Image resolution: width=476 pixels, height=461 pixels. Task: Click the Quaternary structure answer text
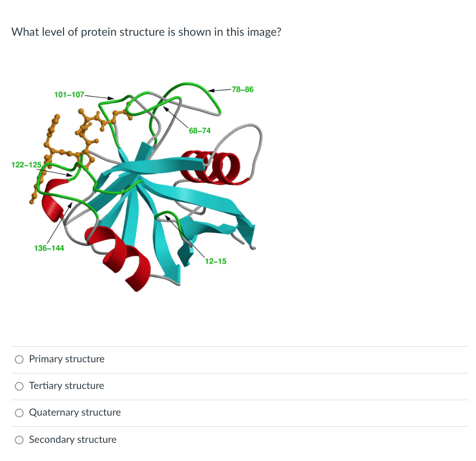[75, 412]
